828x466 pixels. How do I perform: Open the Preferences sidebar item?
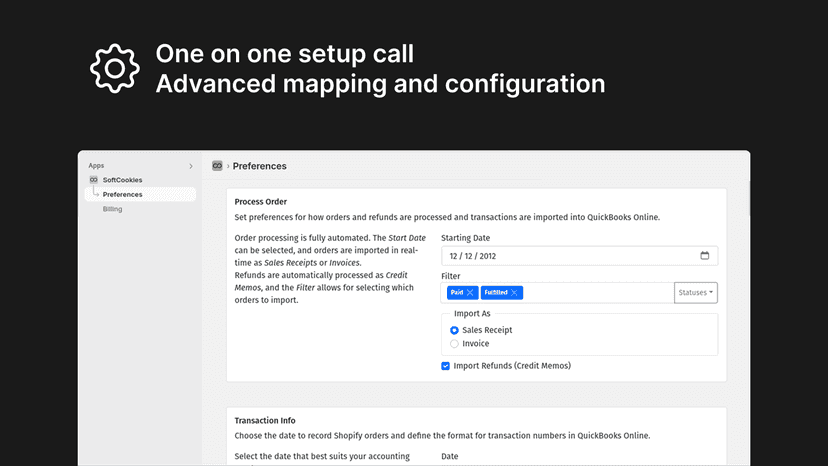(x=140, y=194)
